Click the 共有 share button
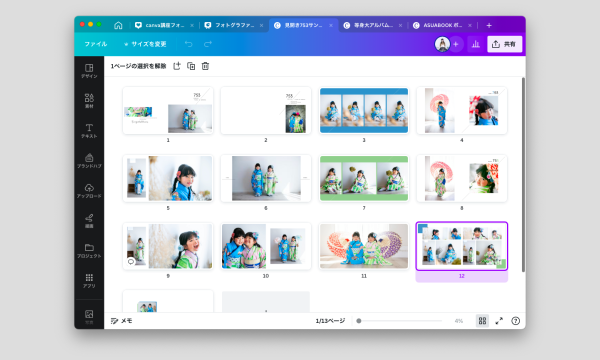The image size is (600, 360). click(504, 44)
